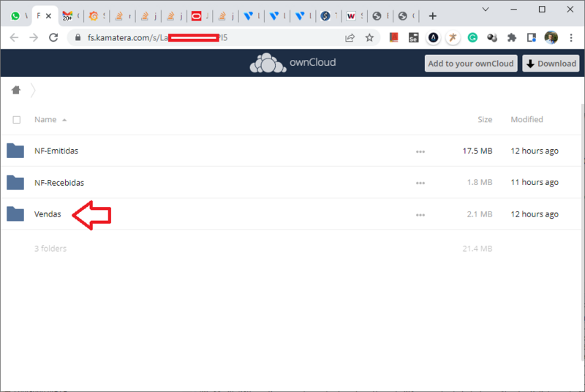Viewport: 585px width, 392px height.
Task: Open the Vendas folder
Action: 48,214
